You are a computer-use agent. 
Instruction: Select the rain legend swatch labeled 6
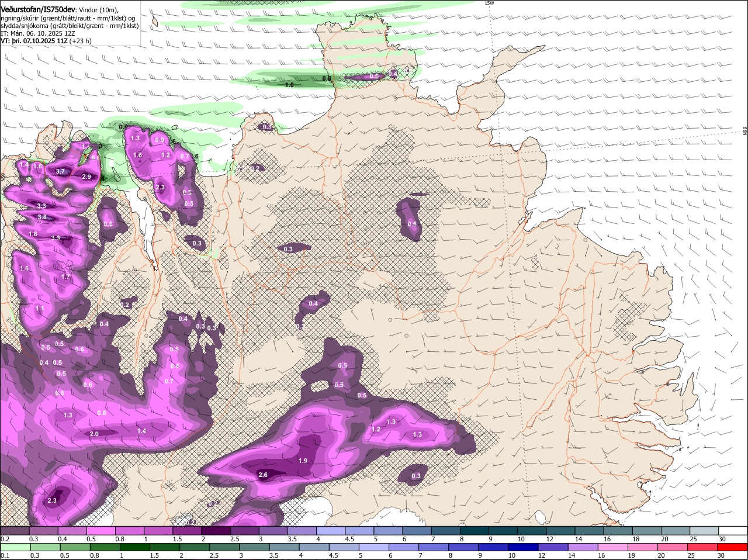[x=405, y=548]
